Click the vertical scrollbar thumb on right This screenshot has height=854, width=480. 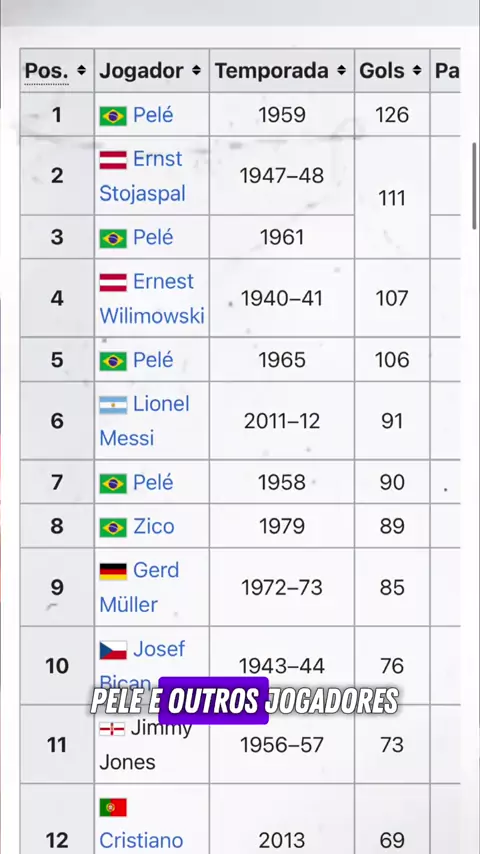[x=475, y=186]
